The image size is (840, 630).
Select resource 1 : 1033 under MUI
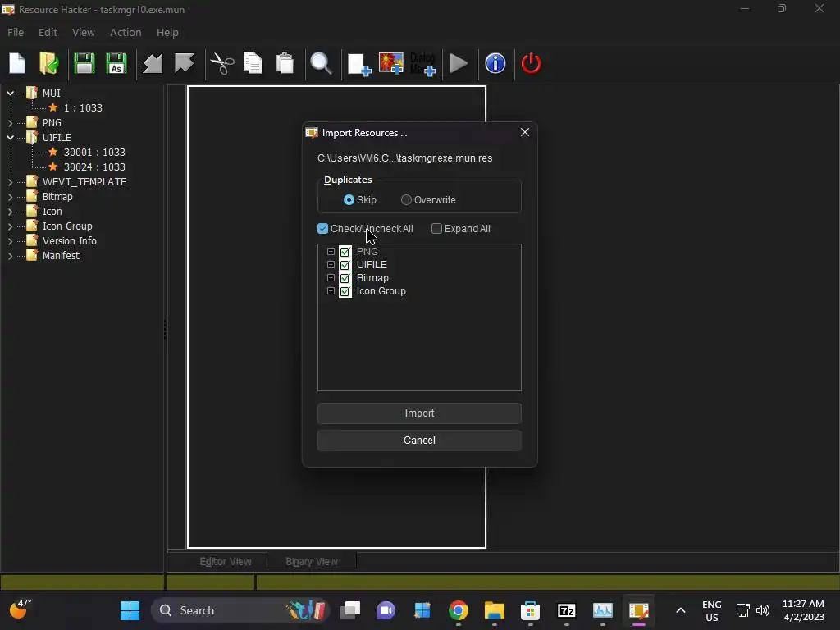pos(83,107)
